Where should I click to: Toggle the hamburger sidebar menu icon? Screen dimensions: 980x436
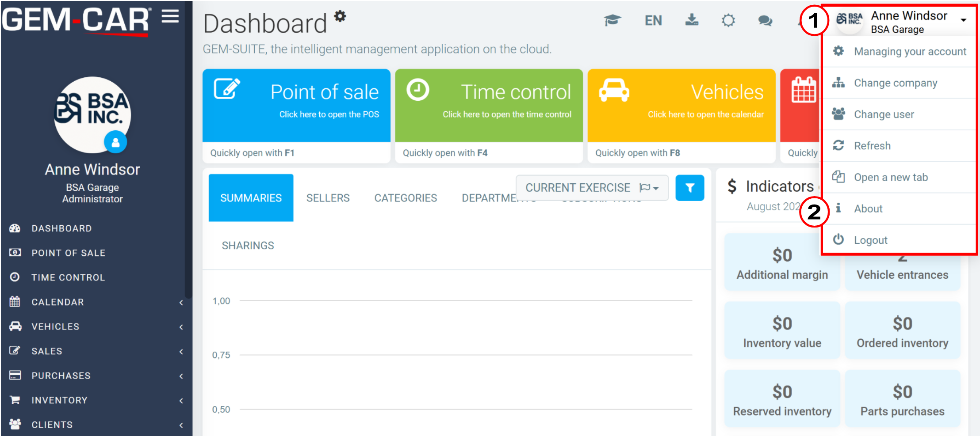click(x=170, y=17)
